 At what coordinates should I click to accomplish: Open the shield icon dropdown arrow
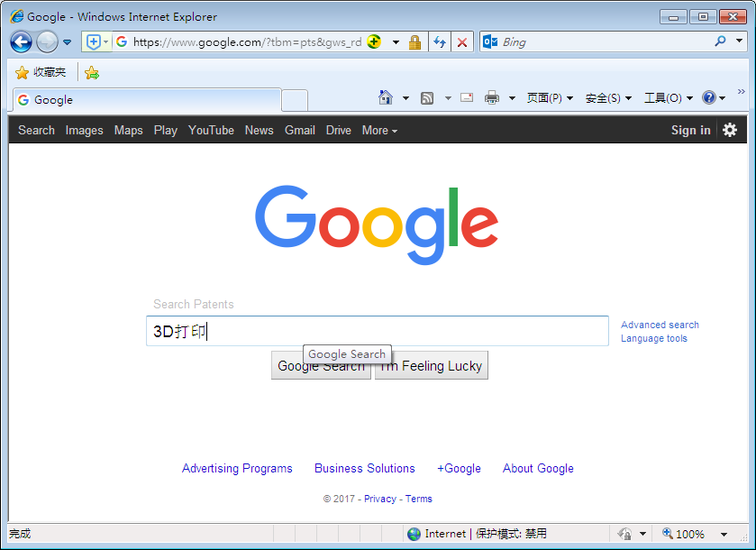pos(106,42)
